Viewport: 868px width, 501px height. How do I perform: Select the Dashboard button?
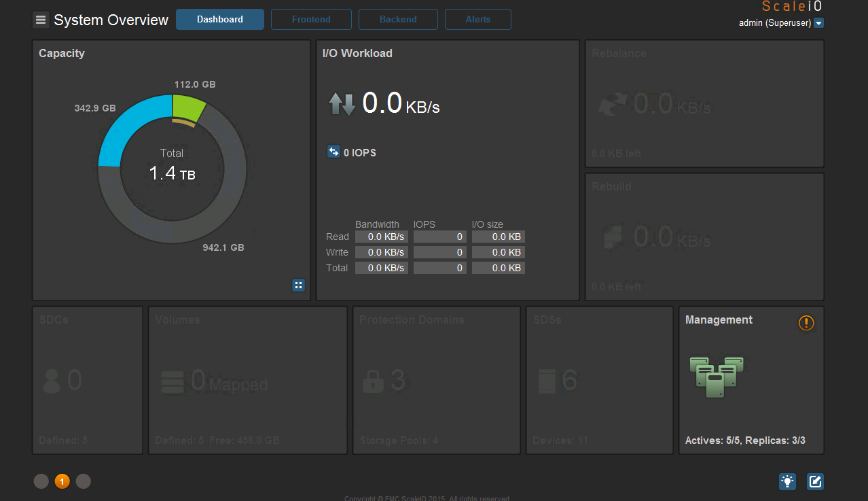(x=219, y=19)
